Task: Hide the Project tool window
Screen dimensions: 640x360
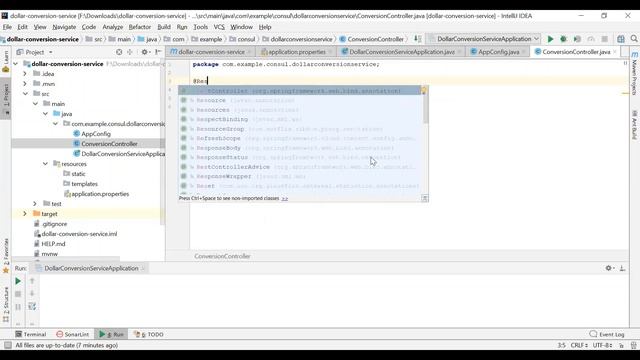Action: pos(158,52)
